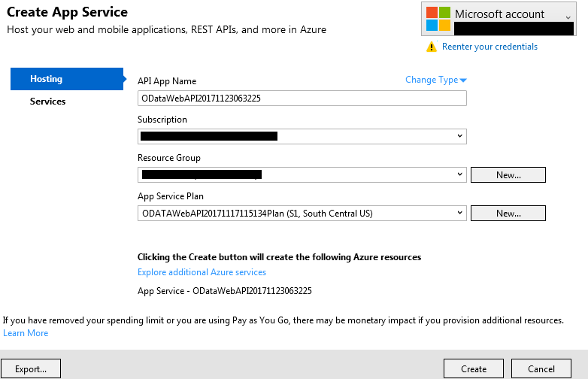Open the Resource Group dropdown list
The height and width of the screenshot is (379, 588).
click(x=459, y=174)
